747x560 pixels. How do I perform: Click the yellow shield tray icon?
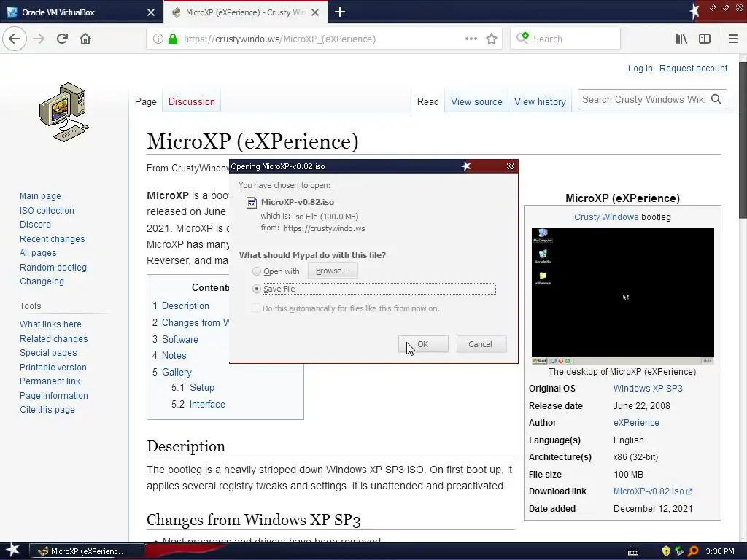pyautogui.click(x=666, y=551)
